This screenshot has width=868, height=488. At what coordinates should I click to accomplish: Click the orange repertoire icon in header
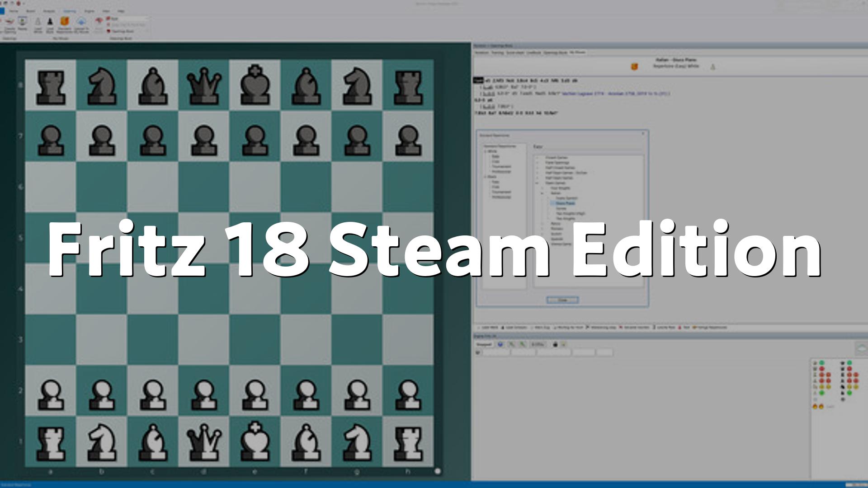634,66
